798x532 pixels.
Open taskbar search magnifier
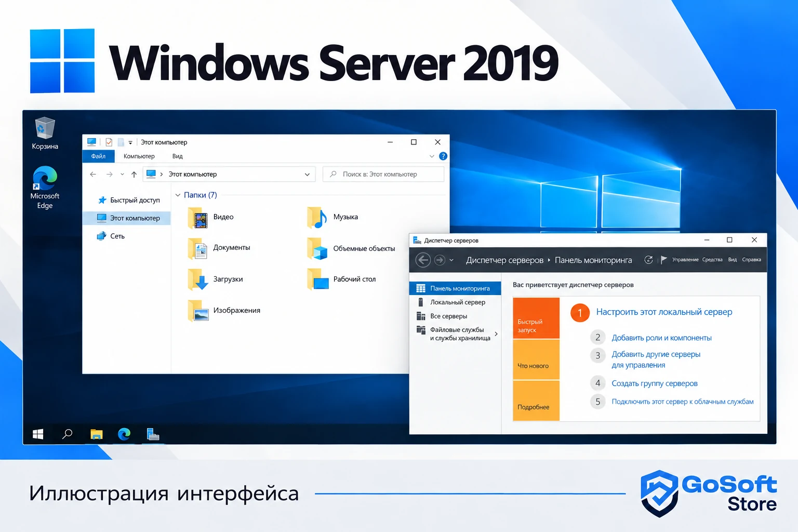pos(68,434)
